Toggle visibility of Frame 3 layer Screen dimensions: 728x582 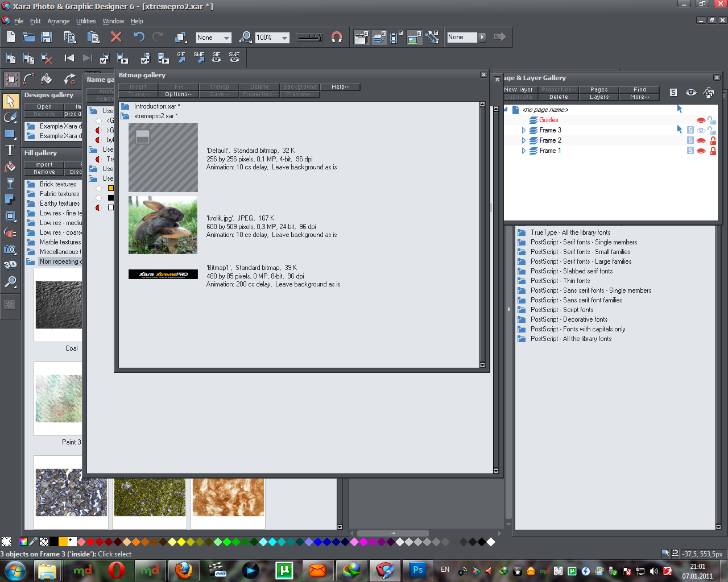701,130
